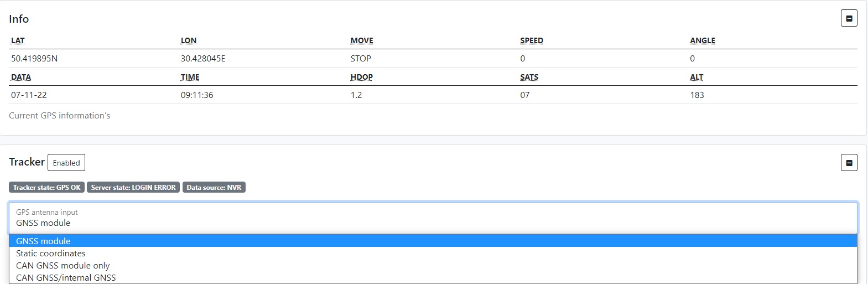Click the Tracker state GPS OK badge
868x284 pixels.
pyautogui.click(x=47, y=188)
